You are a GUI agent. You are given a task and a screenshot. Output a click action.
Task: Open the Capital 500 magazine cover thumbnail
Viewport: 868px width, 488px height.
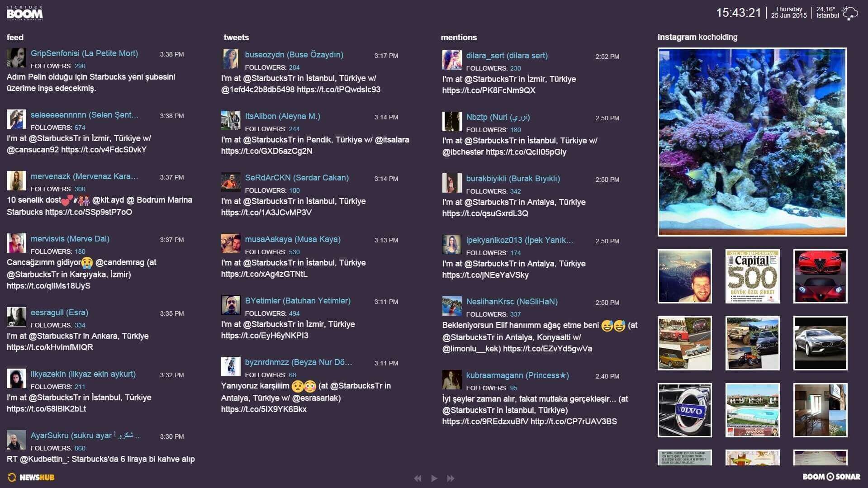pos(753,276)
